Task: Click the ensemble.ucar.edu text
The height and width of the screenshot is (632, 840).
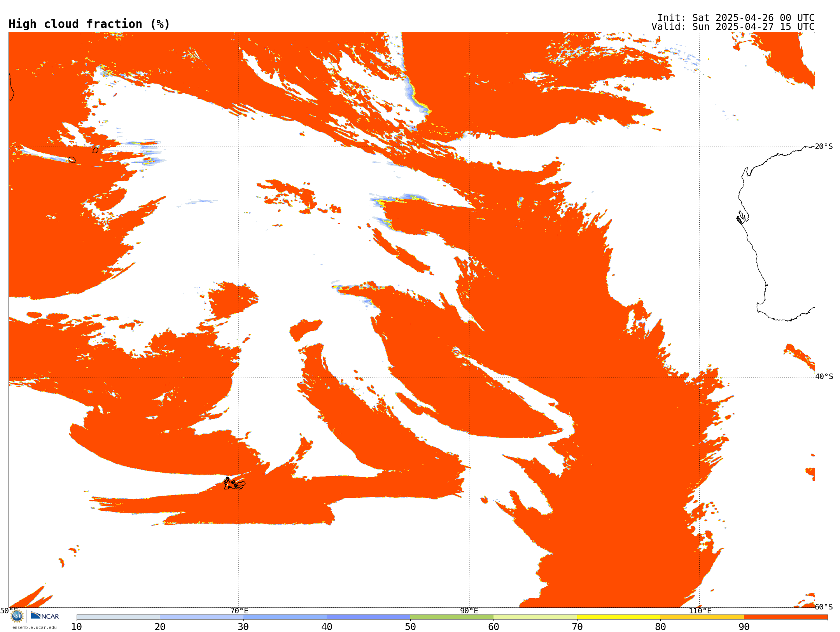Action: (x=35, y=627)
